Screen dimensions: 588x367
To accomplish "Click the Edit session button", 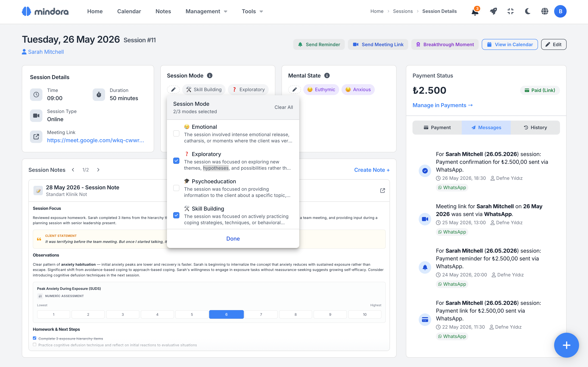I will point(554,44).
